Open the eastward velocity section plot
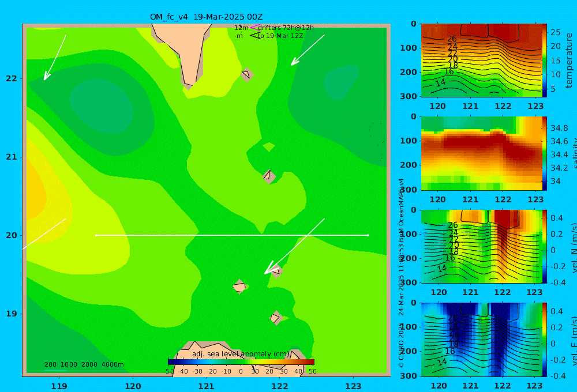The width and height of the screenshot is (577, 392). point(482,340)
